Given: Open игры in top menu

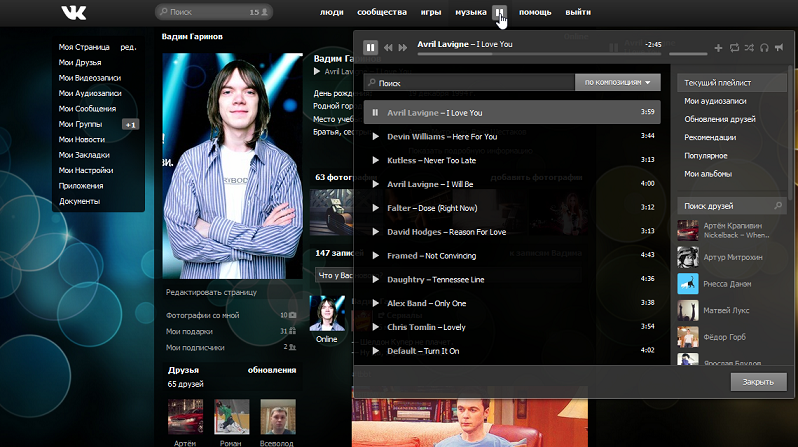Looking at the screenshot, I should 431,12.
